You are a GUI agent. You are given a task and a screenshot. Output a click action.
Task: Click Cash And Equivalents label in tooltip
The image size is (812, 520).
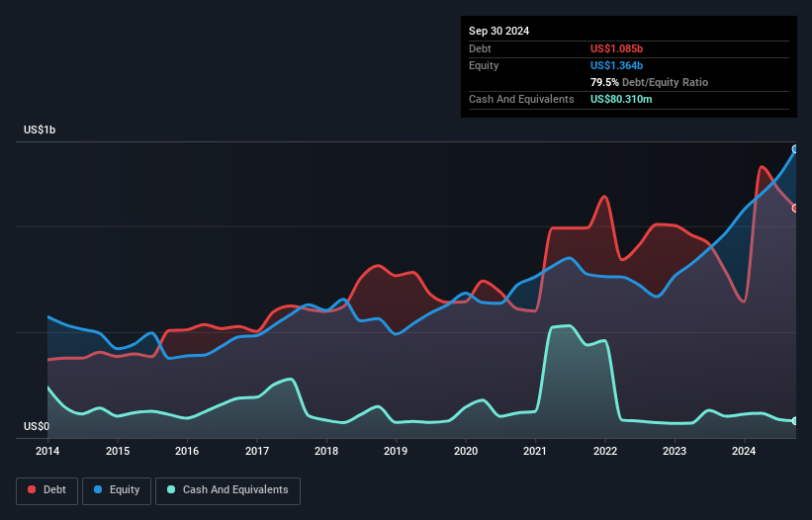(521, 99)
